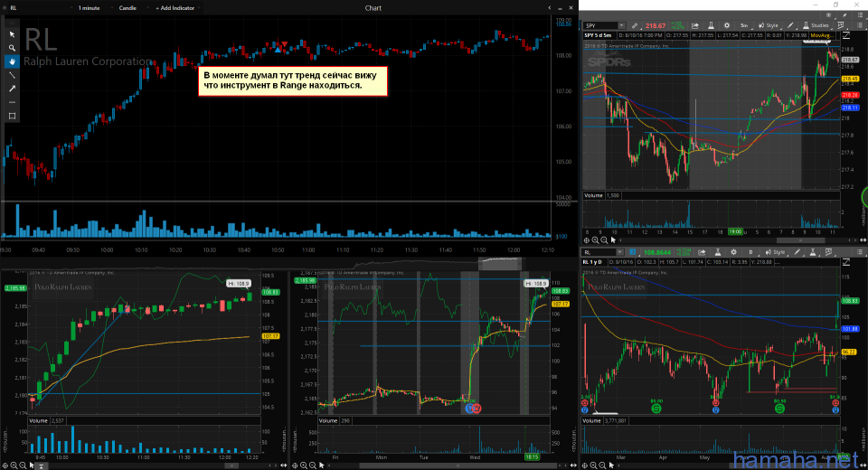
Task: Click the 19:00 time marker on the SPY time axis
Action: (x=735, y=232)
